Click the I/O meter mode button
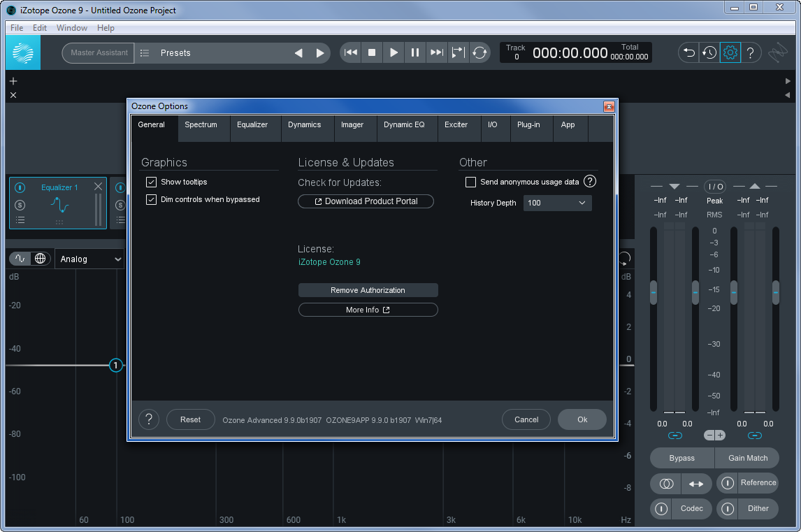The image size is (801, 532). (x=714, y=187)
